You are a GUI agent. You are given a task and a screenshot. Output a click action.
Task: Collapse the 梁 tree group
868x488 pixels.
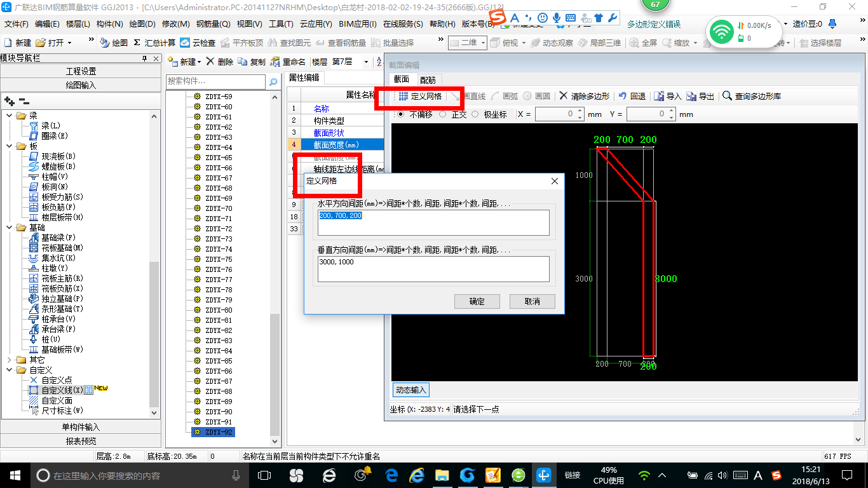(10, 116)
